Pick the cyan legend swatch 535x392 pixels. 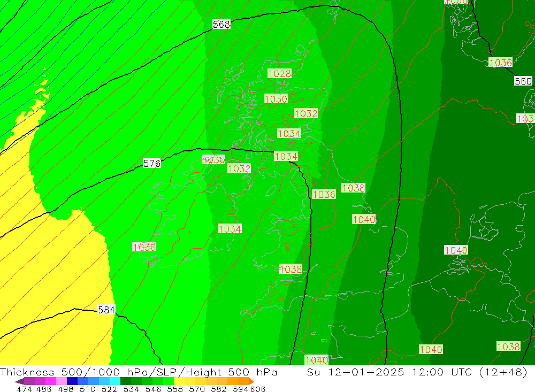click(115, 381)
